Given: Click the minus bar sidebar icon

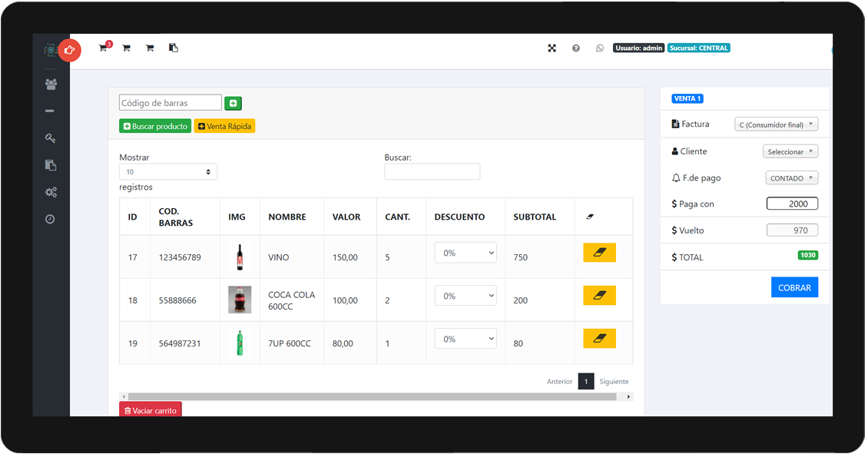Looking at the screenshot, I should pos(50,111).
